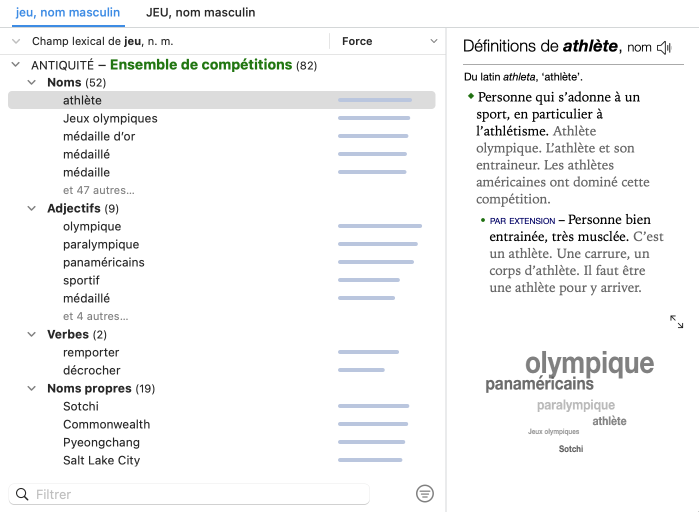Play audio pronunciation of athlète
The height and width of the screenshot is (512, 699).
point(664,47)
